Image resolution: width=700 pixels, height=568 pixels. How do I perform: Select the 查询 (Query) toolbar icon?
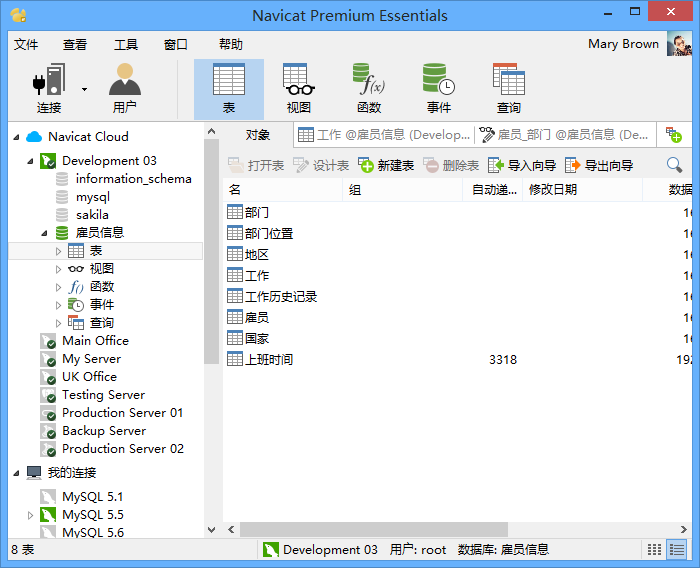tap(509, 89)
